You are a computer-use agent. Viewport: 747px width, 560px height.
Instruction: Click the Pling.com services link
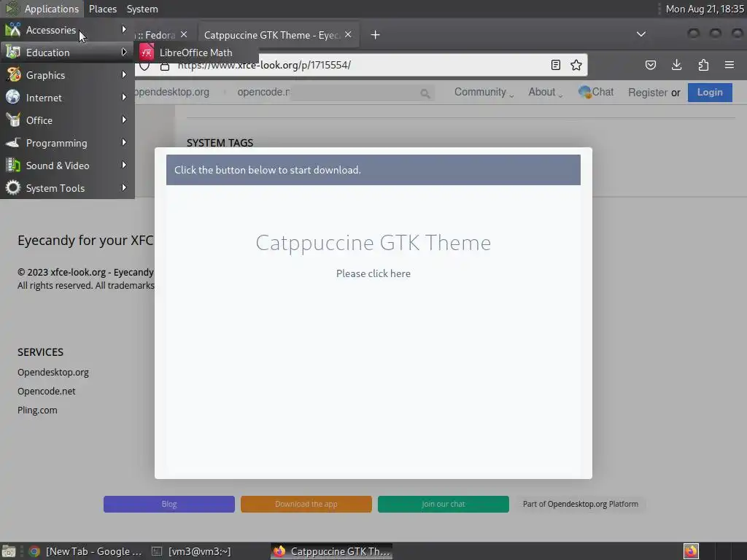(x=37, y=410)
